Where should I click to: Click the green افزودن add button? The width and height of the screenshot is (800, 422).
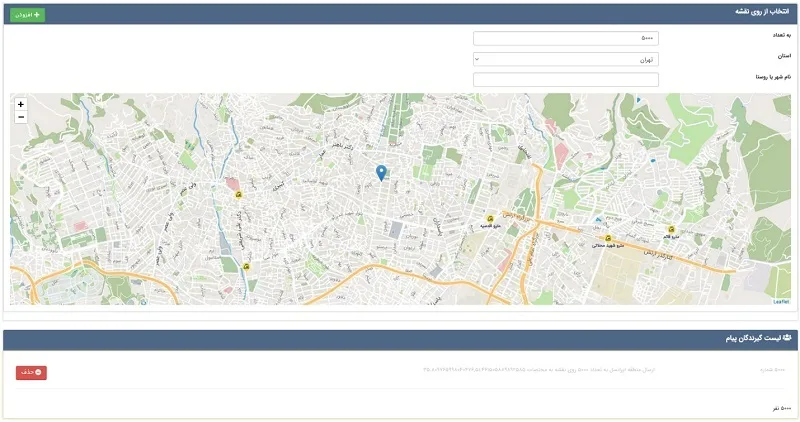click(x=28, y=15)
